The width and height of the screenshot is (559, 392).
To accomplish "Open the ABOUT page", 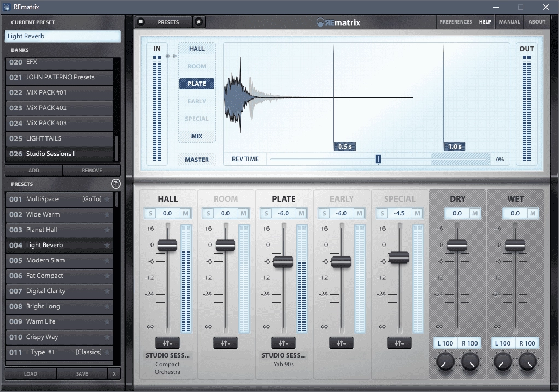I will [537, 22].
